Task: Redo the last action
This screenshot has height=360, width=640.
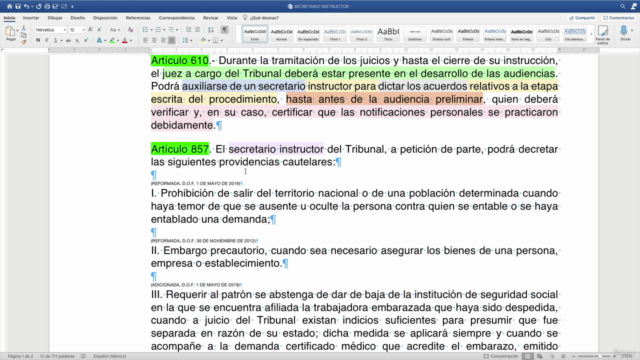Action: pyautogui.click(x=39, y=7)
